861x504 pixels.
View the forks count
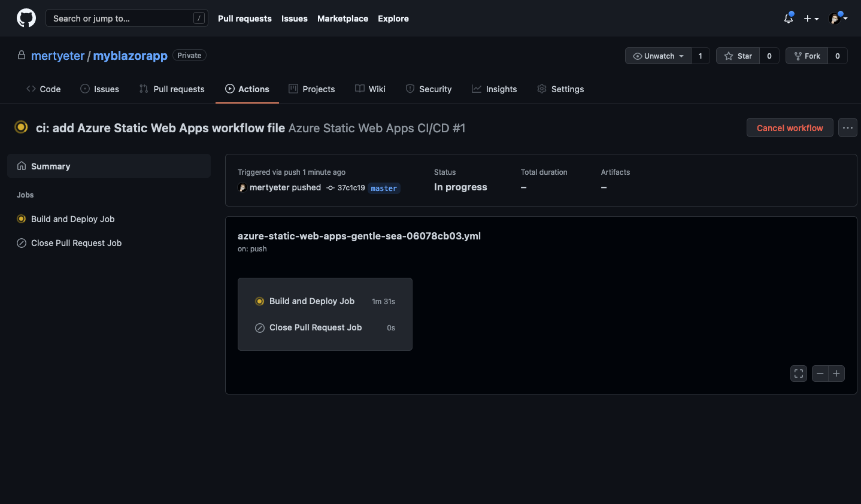(x=838, y=56)
